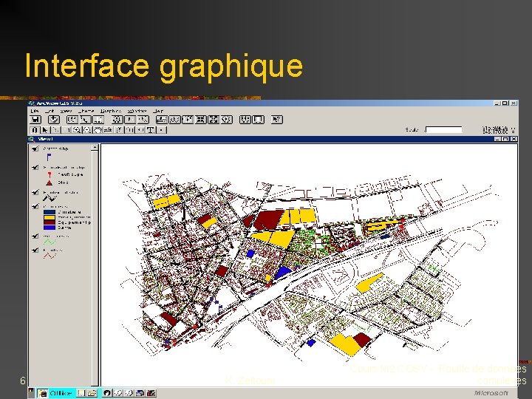Click the red pin legend symbol

[50, 174]
